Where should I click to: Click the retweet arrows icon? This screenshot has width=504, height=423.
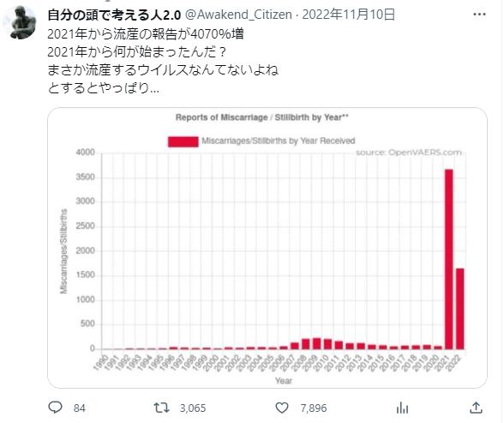click(x=161, y=408)
